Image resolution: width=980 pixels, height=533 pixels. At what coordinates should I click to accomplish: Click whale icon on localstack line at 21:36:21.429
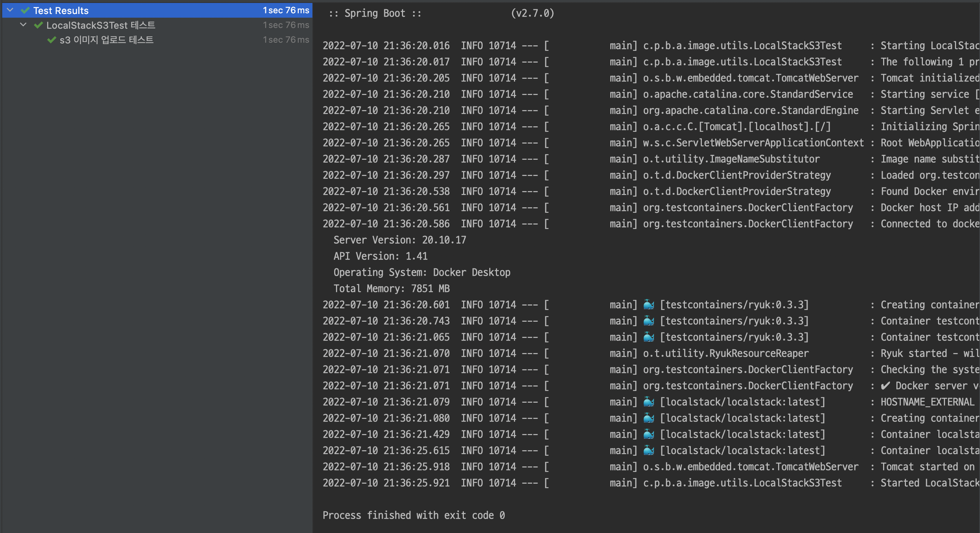tap(649, 434)
